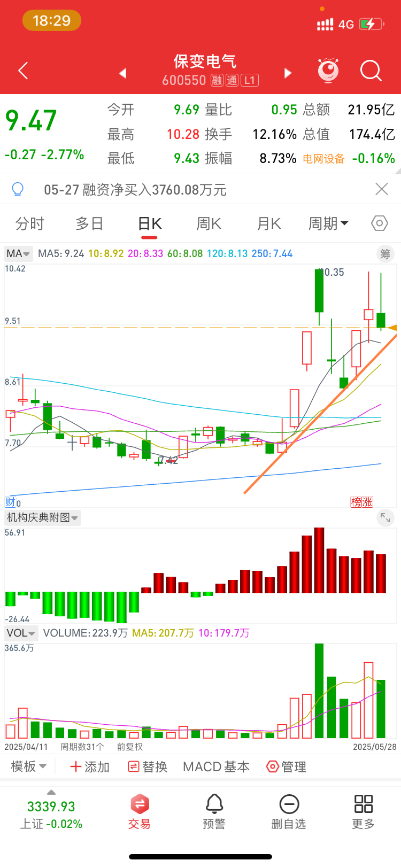Tap the current price 9.47
This screenshot has width=401, height=868.
(31, 120)
